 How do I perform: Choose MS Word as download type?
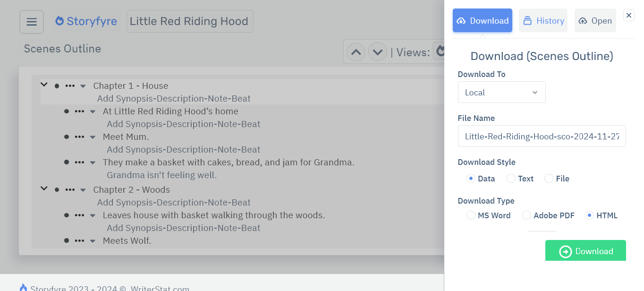pos(471,215)
